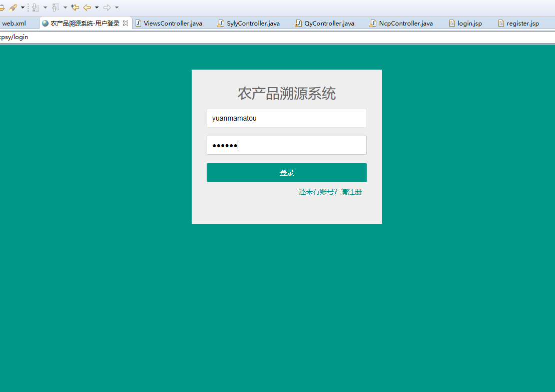Open the Search tool flashlight icon

point(14,8)
